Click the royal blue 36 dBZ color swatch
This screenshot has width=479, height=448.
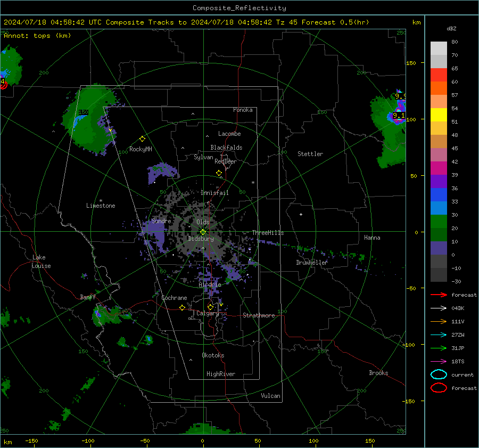pyautogui.click(x=439, y=194)
